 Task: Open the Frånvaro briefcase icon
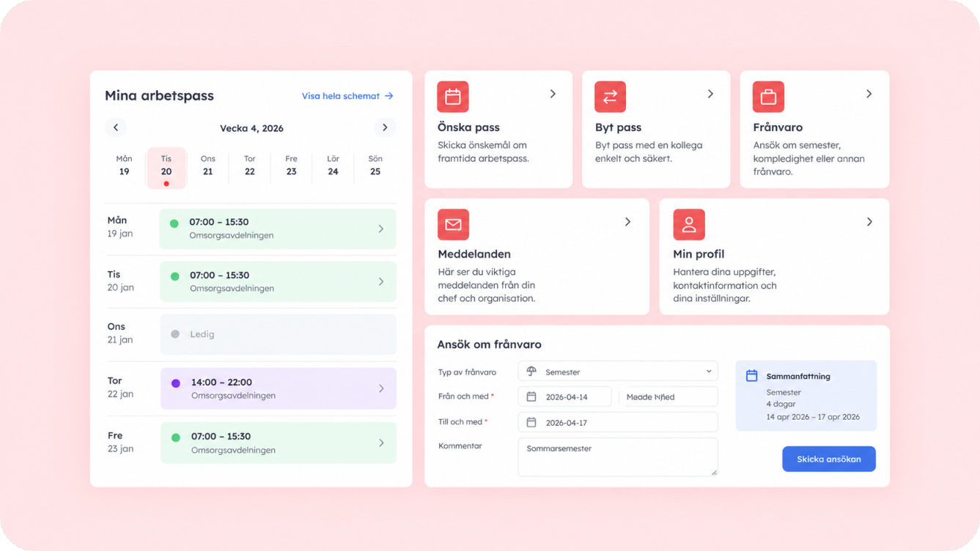click(x=768, y=97)
